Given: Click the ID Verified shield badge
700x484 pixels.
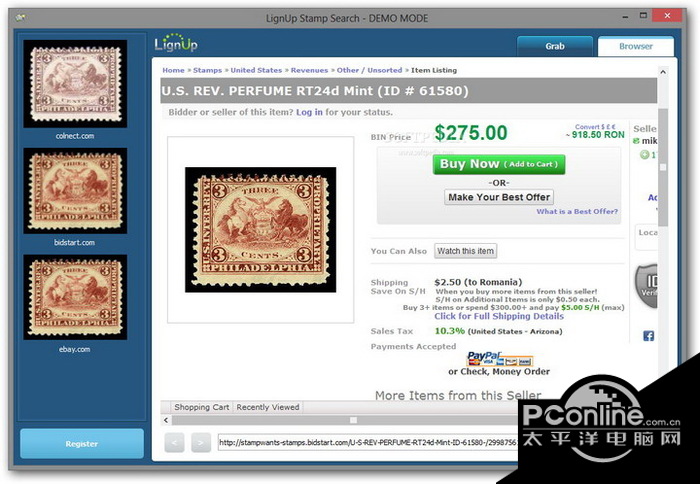Looking at the screenshot, I should point(646,285).
